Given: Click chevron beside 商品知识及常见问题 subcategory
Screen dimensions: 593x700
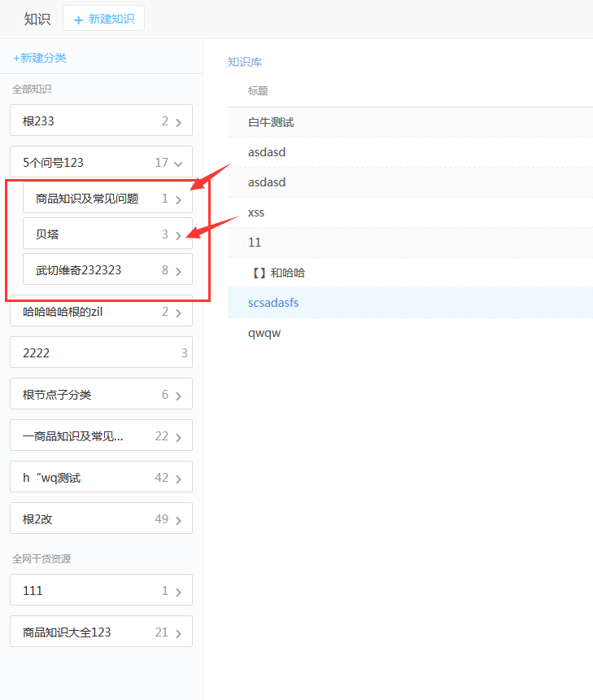Looking at the screenshot, I should (178, 199).
